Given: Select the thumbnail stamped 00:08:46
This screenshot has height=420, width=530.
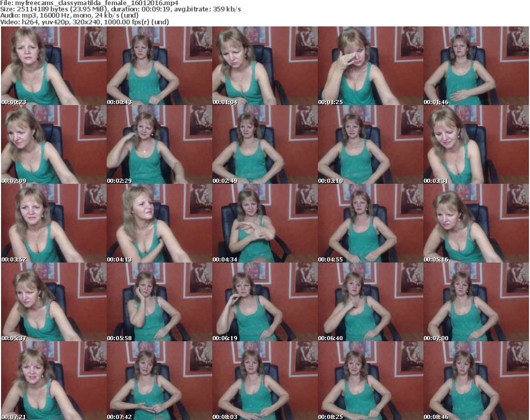Looking at the screenshot, I should point(476,381).
